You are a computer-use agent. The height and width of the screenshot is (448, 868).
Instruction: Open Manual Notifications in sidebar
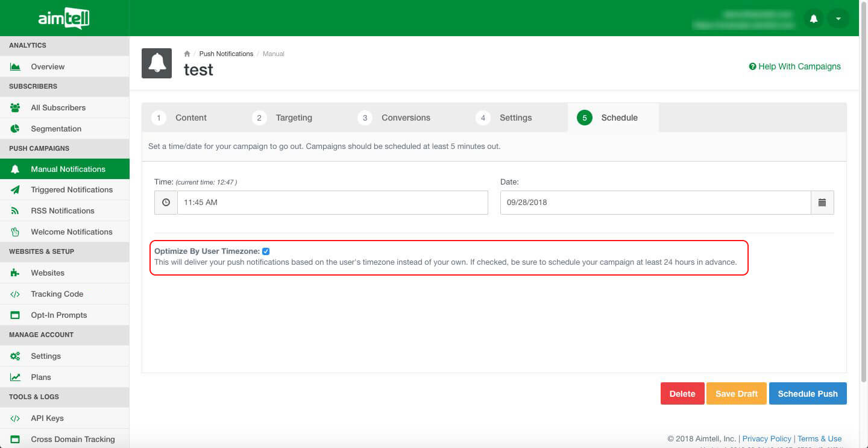[64, 169]
